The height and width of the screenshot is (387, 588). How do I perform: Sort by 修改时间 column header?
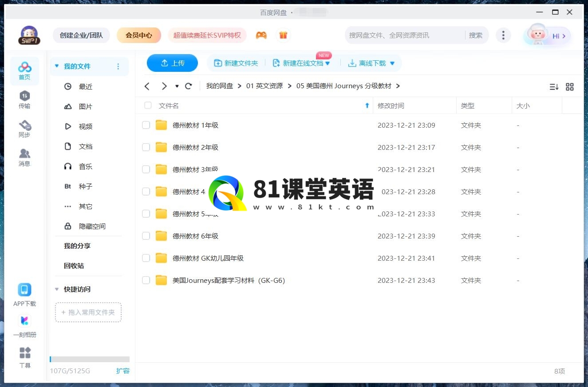(x=391, y=106)
